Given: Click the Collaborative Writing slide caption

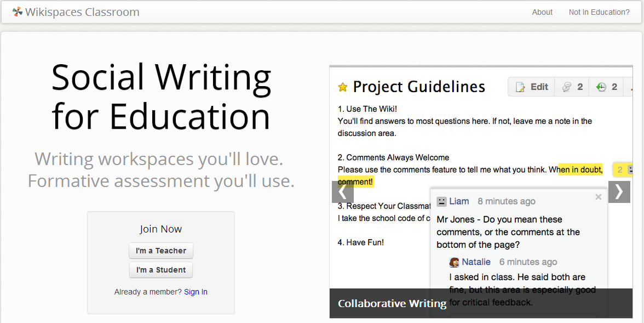Looking at the screenshot, I should 392,303.
